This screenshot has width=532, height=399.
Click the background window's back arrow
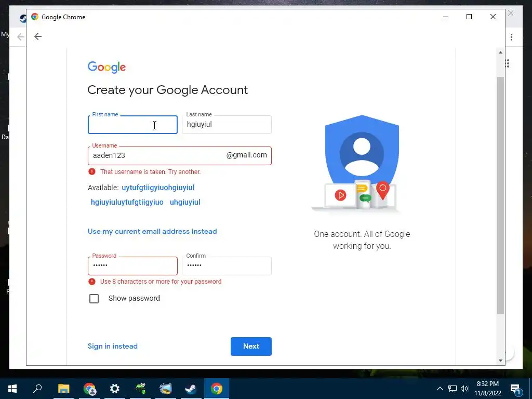point(21,37)
